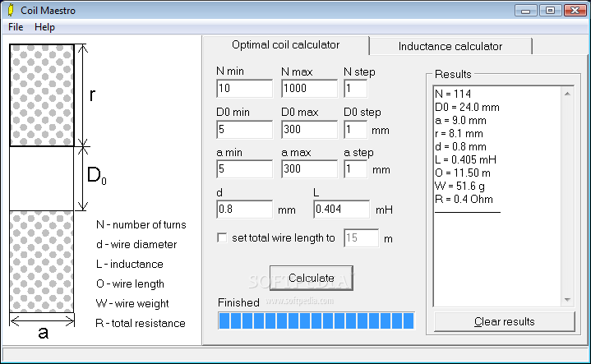The height and width of the screenshot is (364, 591).
Task: Click the a dimension label below coil diagram
Action: pyautogui.click(x=44, y=333)
